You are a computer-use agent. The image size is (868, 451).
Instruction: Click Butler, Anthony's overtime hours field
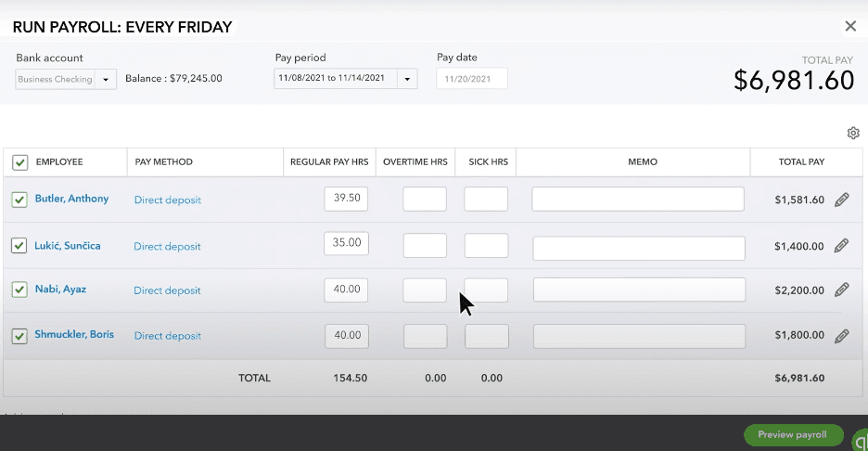pyautogui.click(x=425, y=199)
